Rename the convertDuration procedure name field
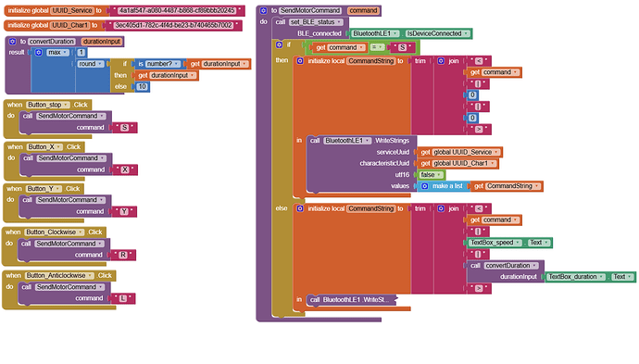Screen dimensions: 639x364 [52, 42]
